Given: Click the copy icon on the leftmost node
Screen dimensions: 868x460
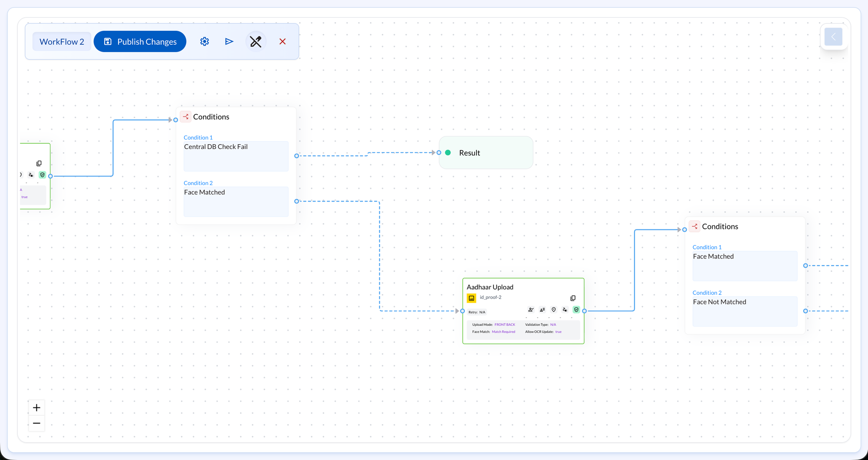Looking at the screenshot, I should [x=39, y=163].
